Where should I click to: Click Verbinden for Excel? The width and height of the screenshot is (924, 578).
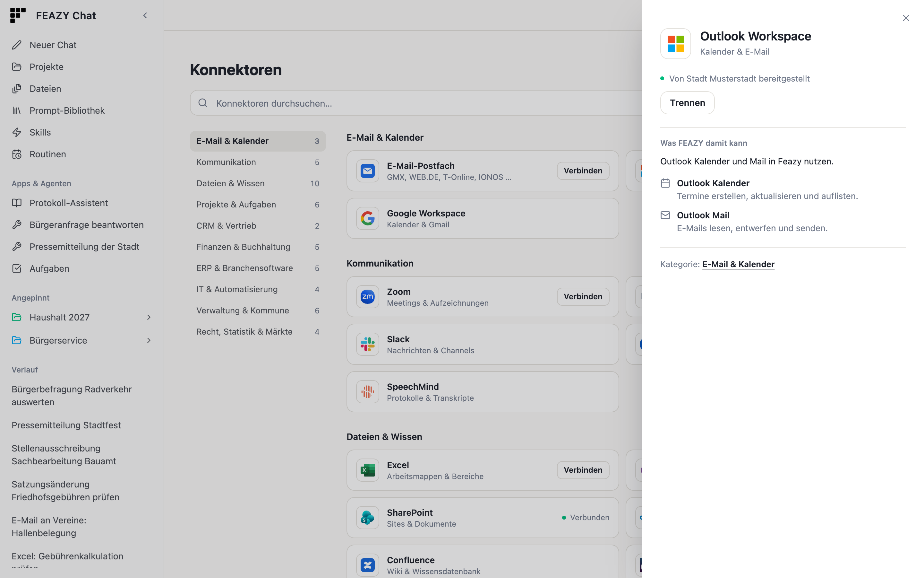[x=583, y=470]
